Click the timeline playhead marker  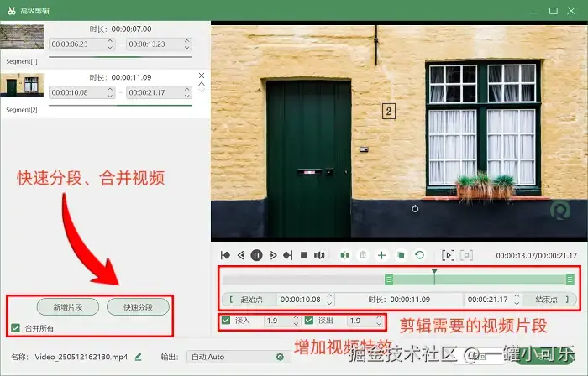tap(434, 272)
